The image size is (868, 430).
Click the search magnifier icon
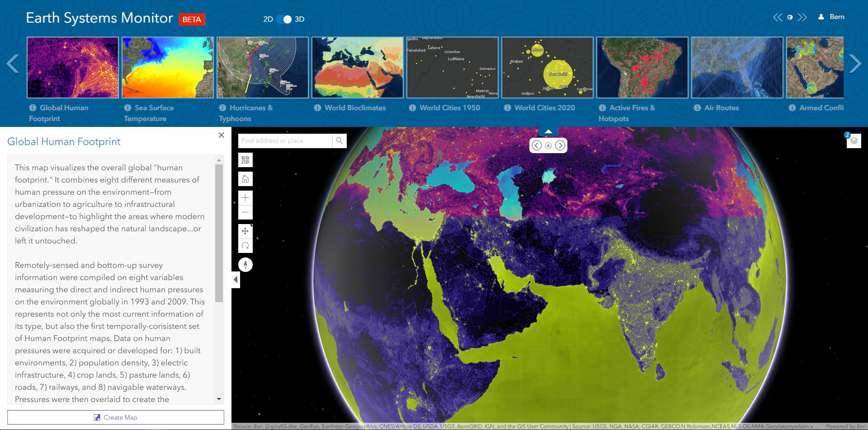point(339,140)
